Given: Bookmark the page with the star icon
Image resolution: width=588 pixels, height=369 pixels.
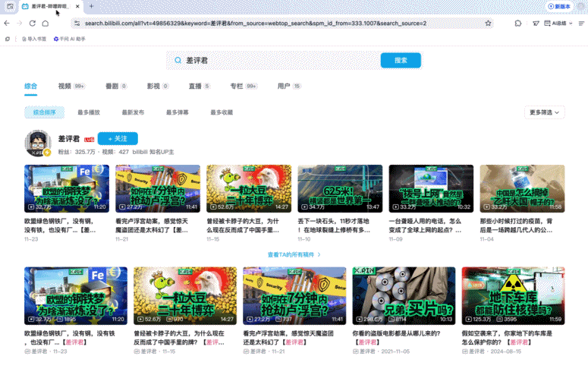Looking at the screenshot, I should tap(488, 24).
